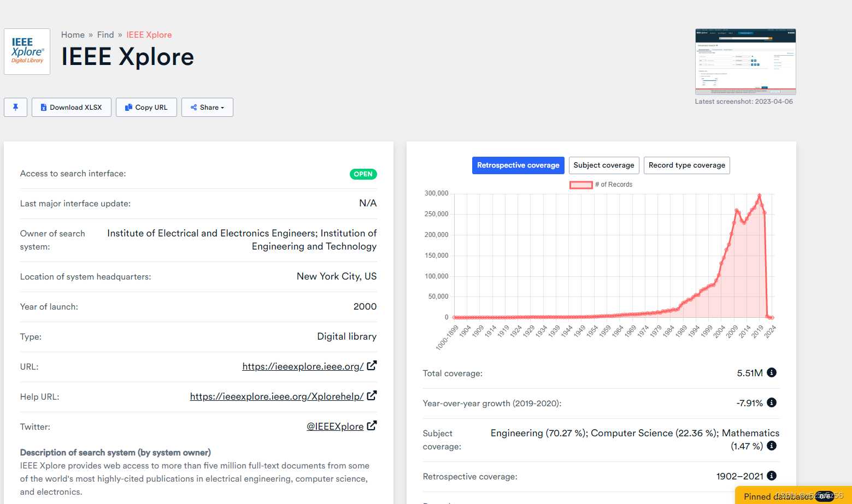Click the IEEE Xplore logo image
The width and height of the screenshot is (852, 504).
(27, 51)
